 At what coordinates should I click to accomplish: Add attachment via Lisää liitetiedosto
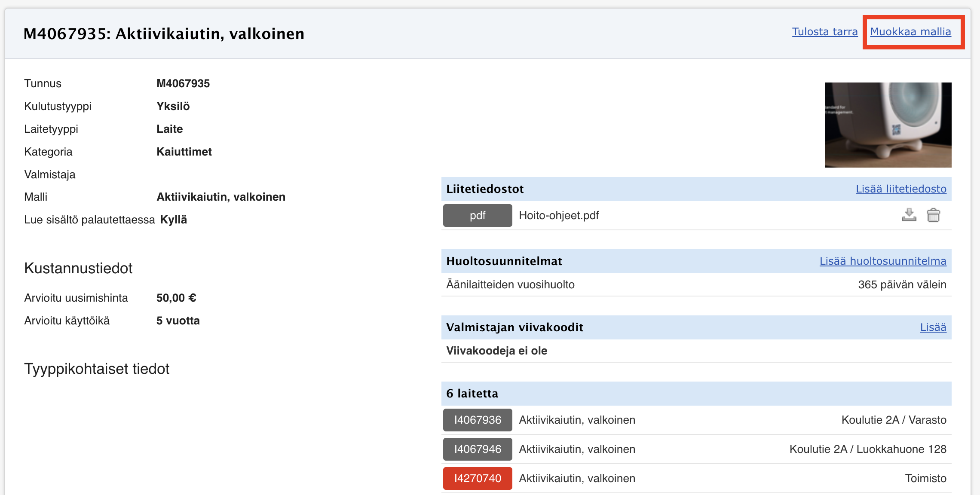point(900,189)
